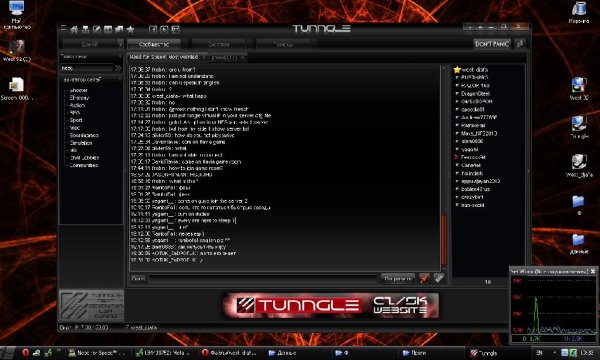Switch to the Community main tab
Screen dimensions: 600x360
[153, 44]
